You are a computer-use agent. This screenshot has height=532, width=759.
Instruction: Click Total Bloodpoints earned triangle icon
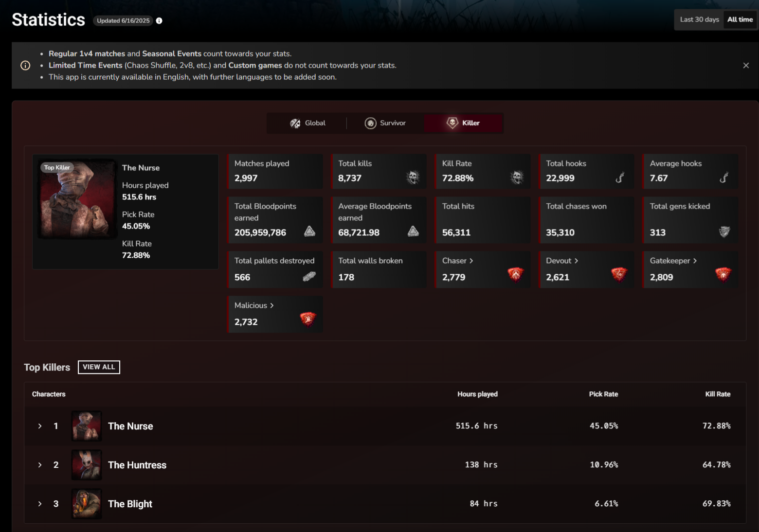tap(309, 231)
